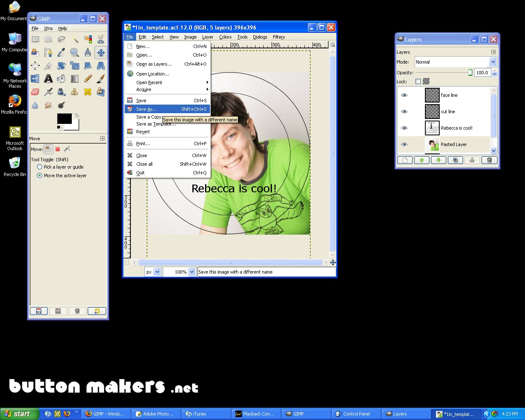Viewport: 525px width, 420px height.
Task: Toggle visibility of cut line layer
Action: point(404,112)
